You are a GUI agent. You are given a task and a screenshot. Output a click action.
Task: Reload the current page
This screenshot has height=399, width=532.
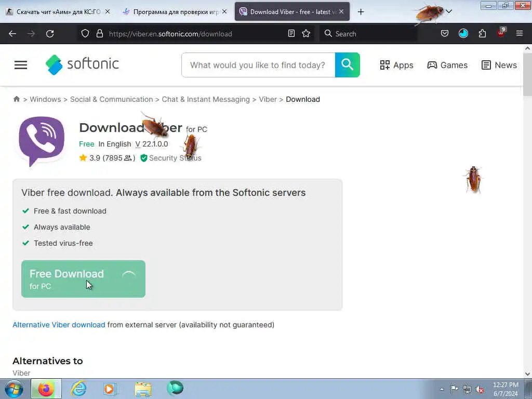click(x=50, y=34)
